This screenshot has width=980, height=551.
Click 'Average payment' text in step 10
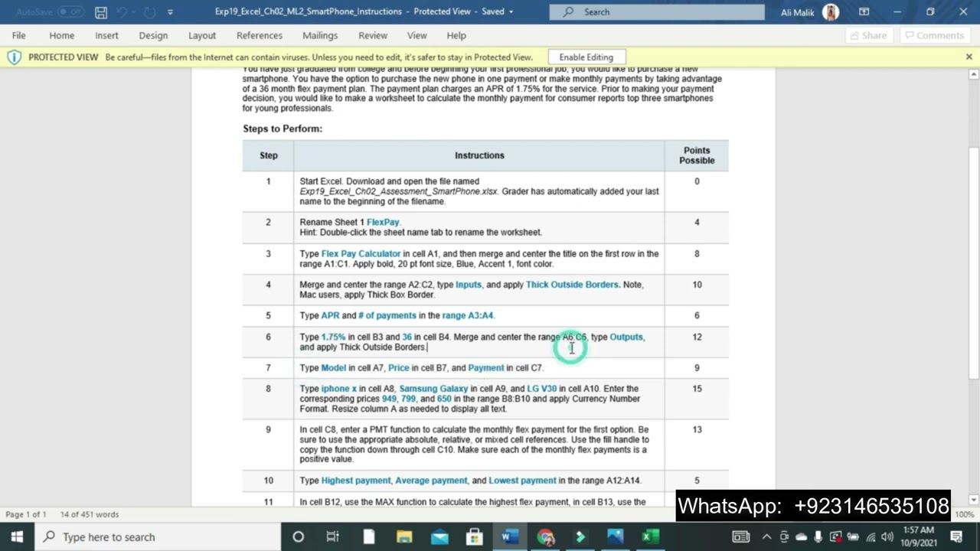point(431,481)
